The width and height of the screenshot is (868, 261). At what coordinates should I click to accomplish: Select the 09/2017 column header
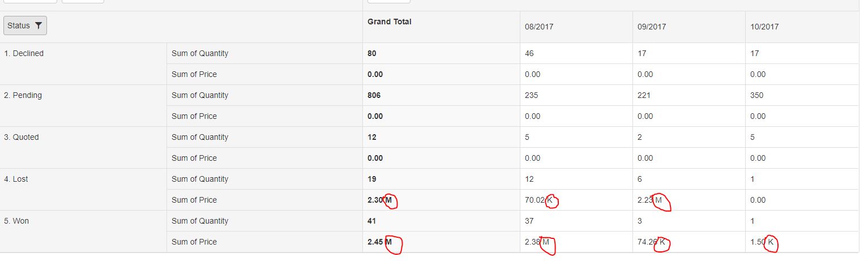click(652, 27)
